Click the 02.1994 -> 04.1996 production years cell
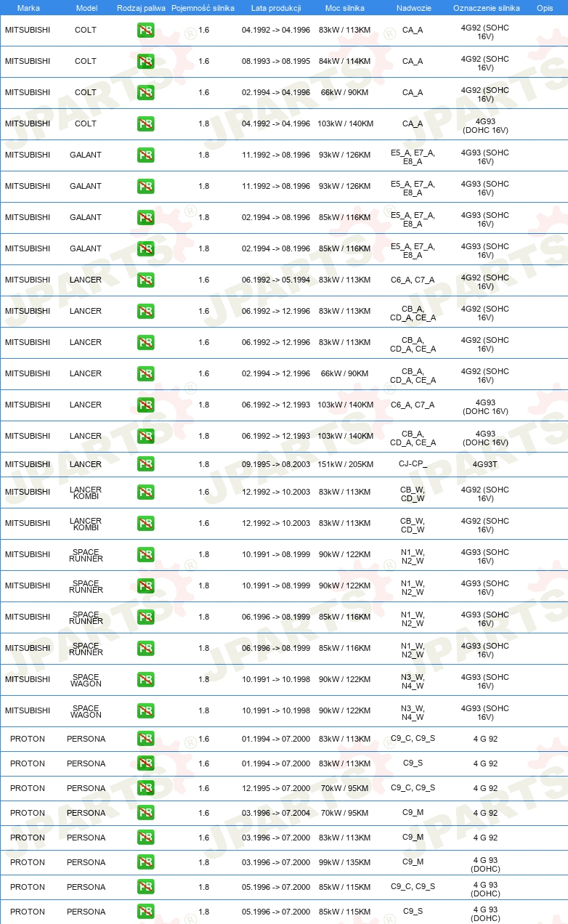The image size is (568, 924). 276,93
